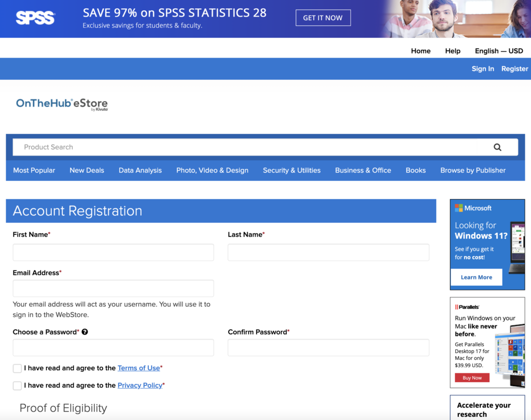This screenshot has height=420, width=531.
Task: Click the 'SAVE 97% on SPSS STATISTICS 28' headline
Action: point(175,13)
